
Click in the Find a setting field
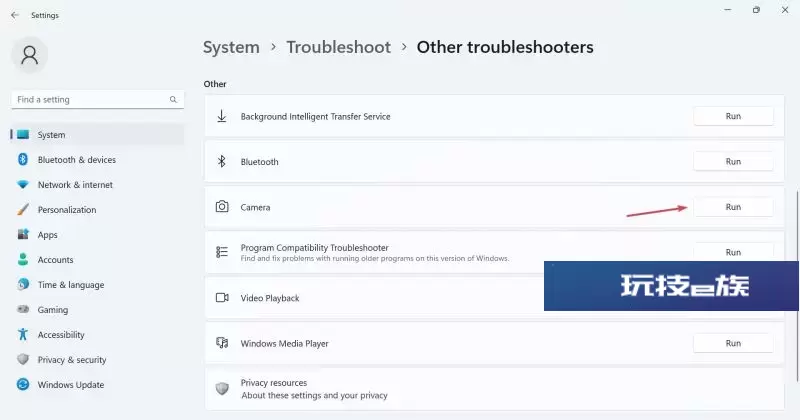97,100
